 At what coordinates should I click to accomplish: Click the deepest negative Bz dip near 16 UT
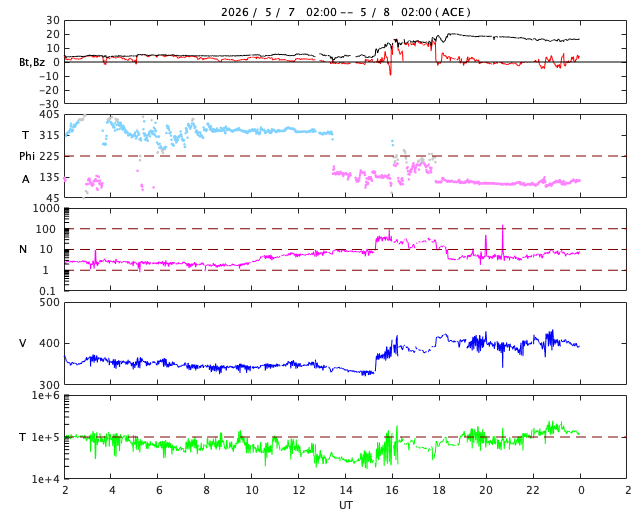pyautogui.click(x=390, y=70)
